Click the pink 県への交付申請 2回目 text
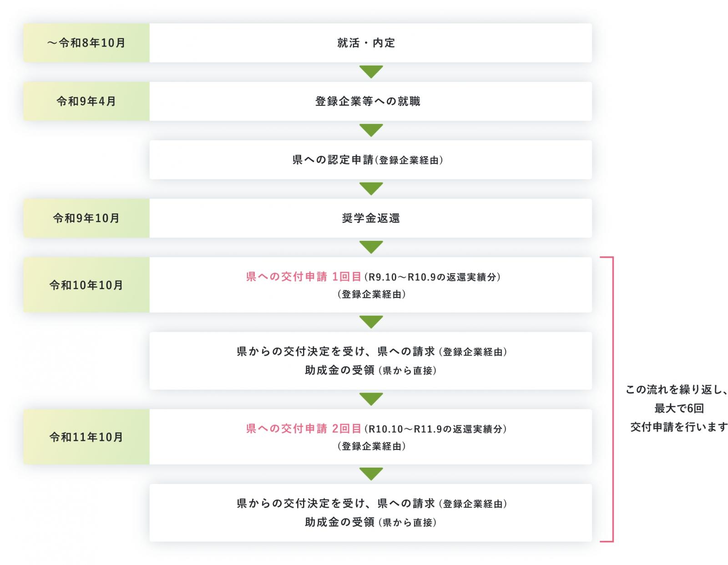The height and width of the screenshot is (565, 728). coord(303,428)
